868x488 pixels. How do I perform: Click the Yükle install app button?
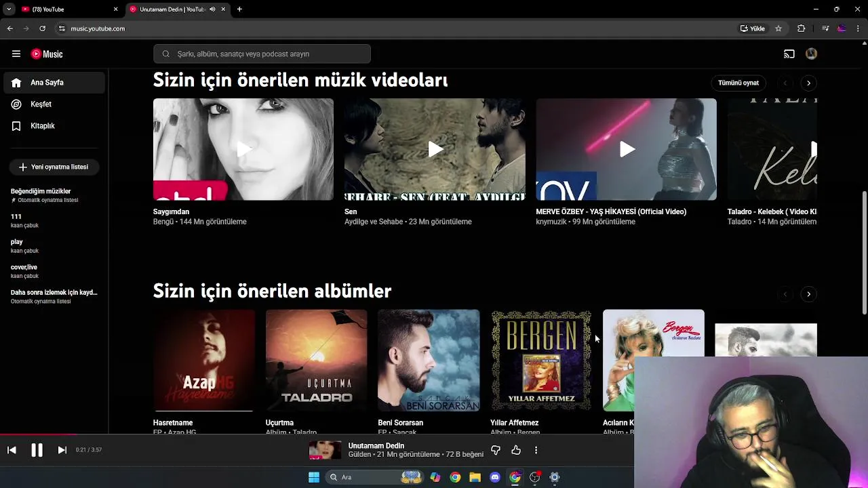753,28
